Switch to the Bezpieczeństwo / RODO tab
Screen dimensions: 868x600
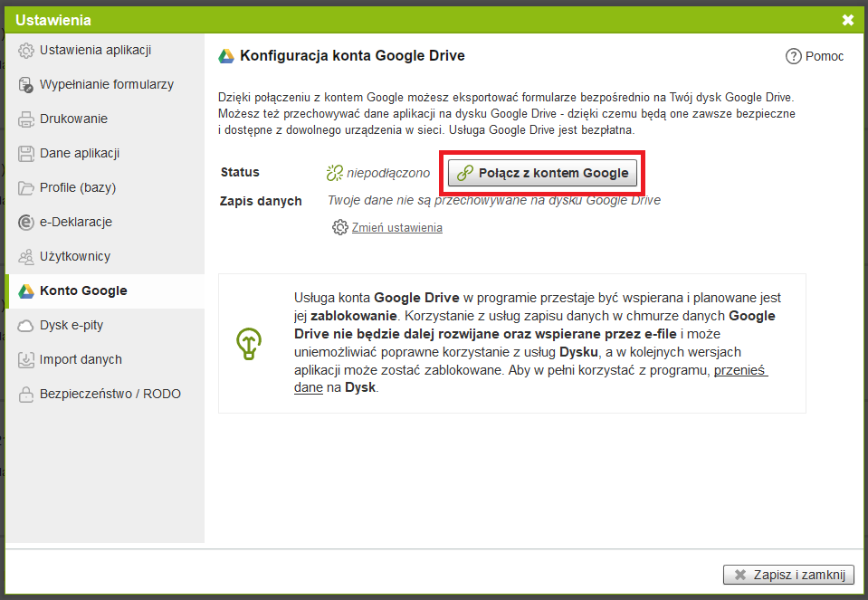coord(110,394)
